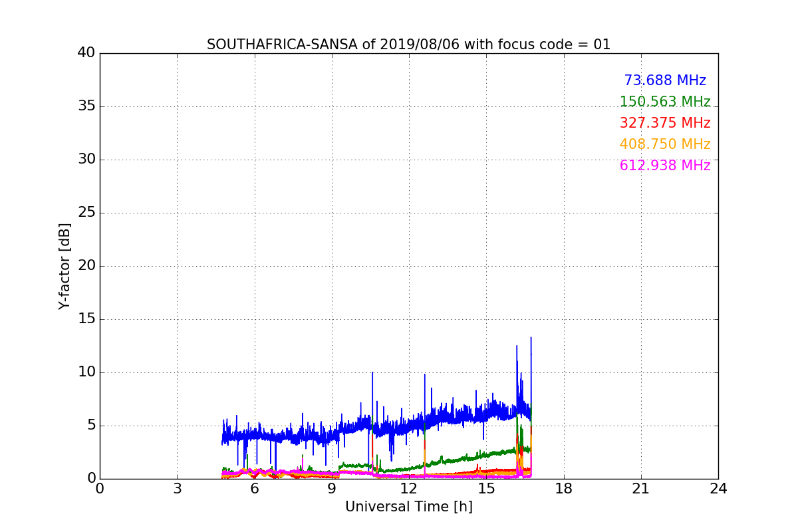Select the 408.750 MHz legend label
This screenshot has height=532, width=798.
click(x=665, y=144)
